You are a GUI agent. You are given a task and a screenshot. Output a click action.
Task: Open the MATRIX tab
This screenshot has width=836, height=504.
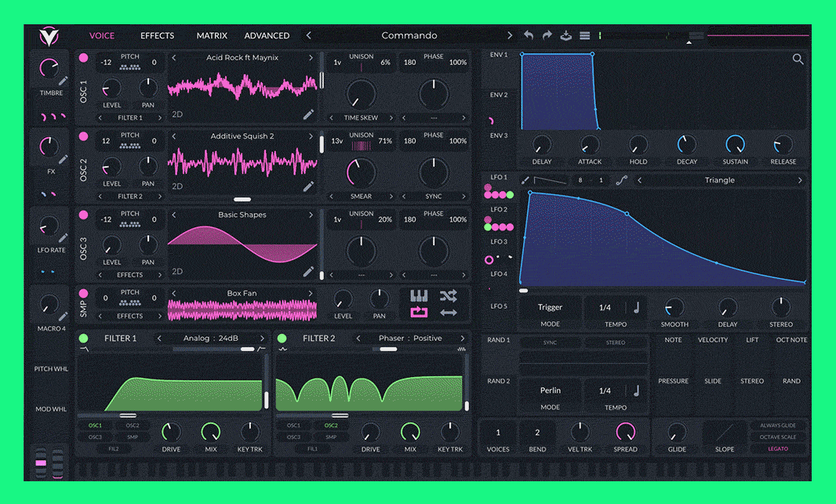tap(212, 35)
